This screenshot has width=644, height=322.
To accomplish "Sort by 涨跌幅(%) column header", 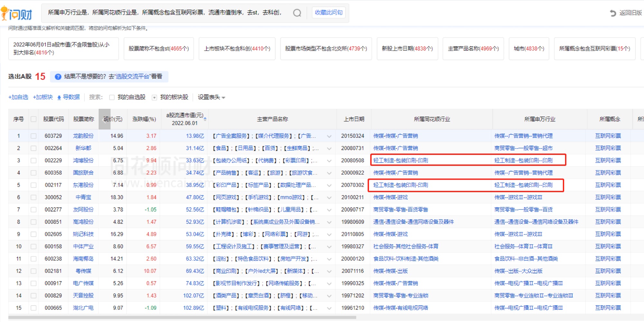I will point(144,119).
